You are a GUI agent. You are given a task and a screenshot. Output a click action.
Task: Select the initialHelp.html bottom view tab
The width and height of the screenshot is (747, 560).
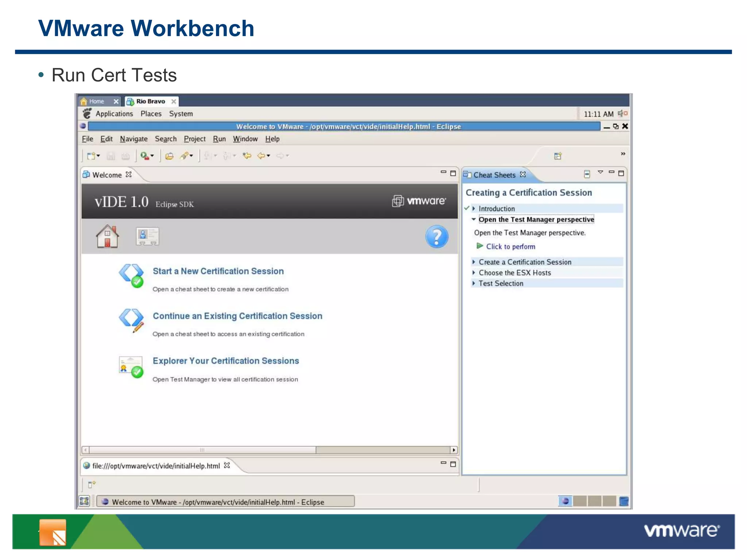156,466
